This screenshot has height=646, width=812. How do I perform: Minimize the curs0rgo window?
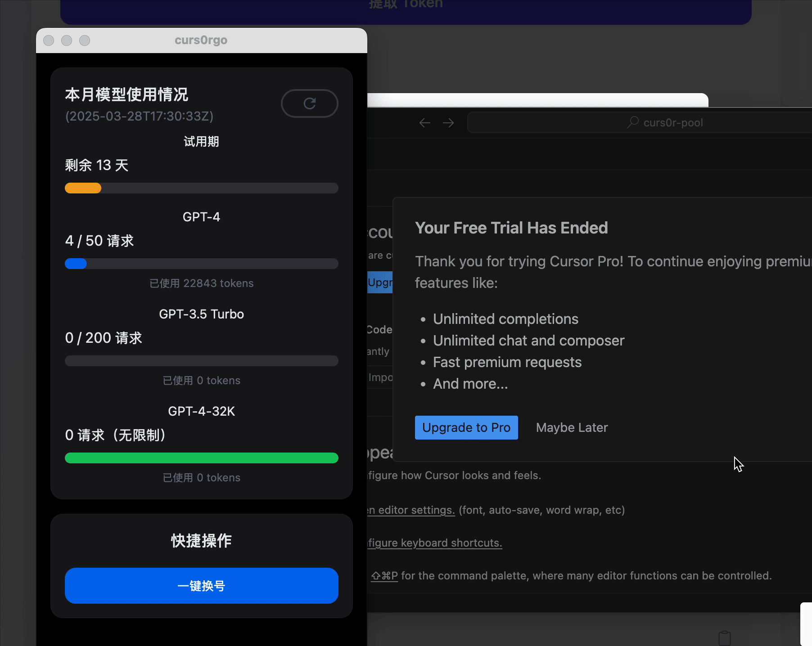click(x=67, y=40)
